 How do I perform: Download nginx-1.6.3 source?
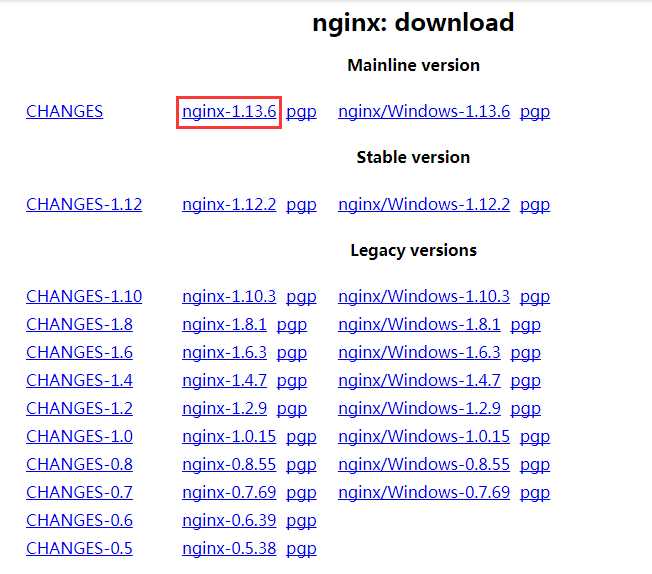225,352
